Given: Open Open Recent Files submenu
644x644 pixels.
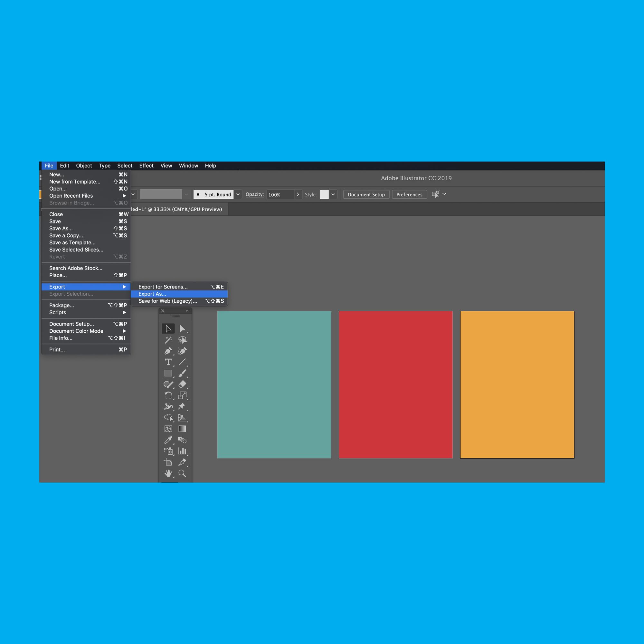Looking at the screenshot, I should pyautogui.click(x=87, y=196).
